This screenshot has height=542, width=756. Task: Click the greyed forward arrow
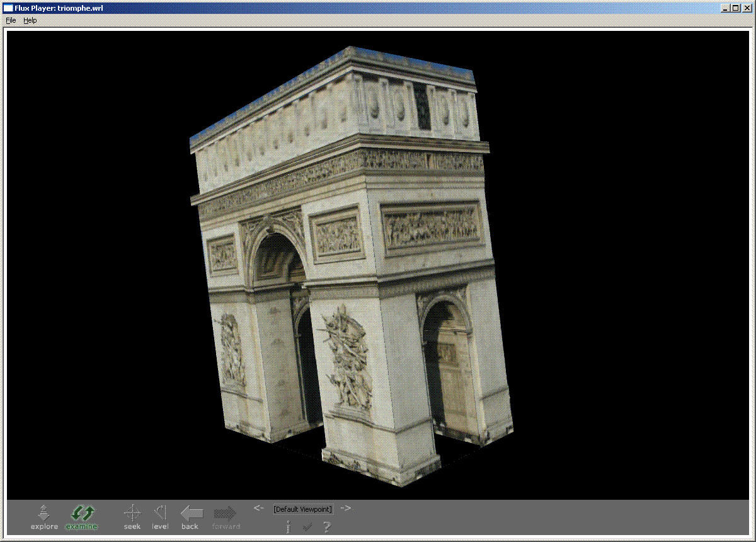226,517
